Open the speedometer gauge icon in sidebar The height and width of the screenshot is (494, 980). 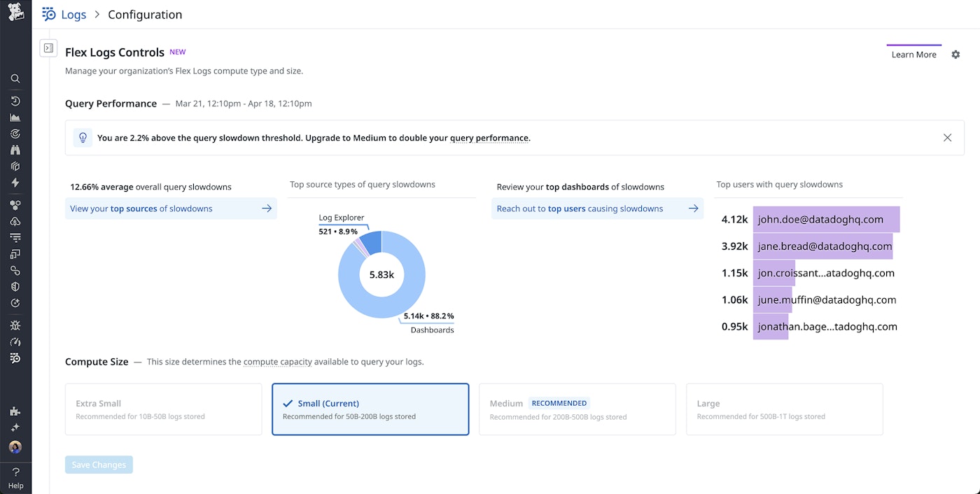click(15, 342)
